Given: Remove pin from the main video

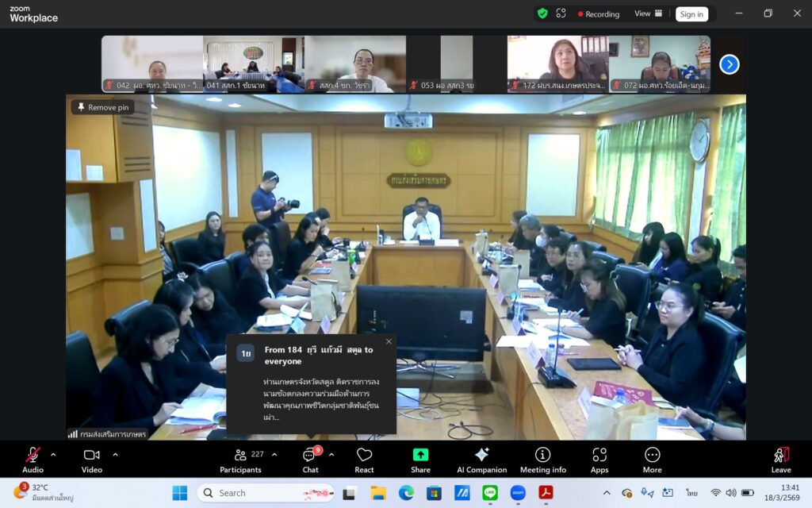Looking at the screenshot, I should click(x=103, y=107).
